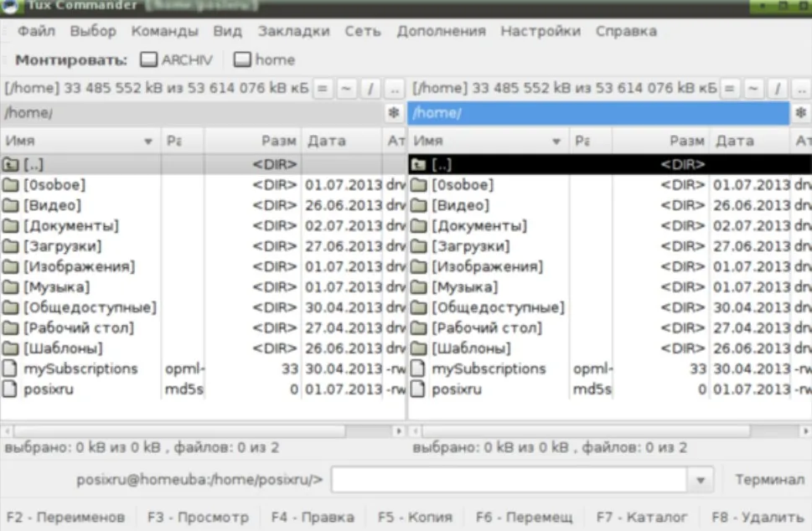Click right panel /home/ path bar
812x531 pixels.
pyautogui.click(x=598, y=113)
